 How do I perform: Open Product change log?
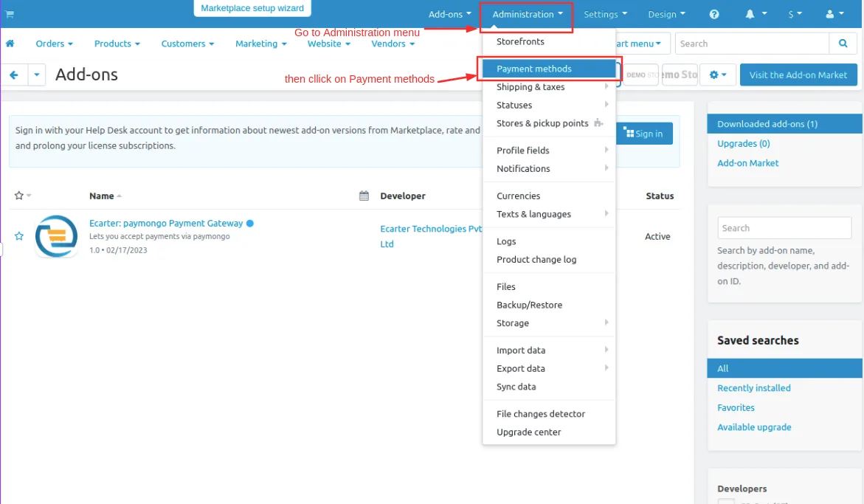(x=549, y=260)
